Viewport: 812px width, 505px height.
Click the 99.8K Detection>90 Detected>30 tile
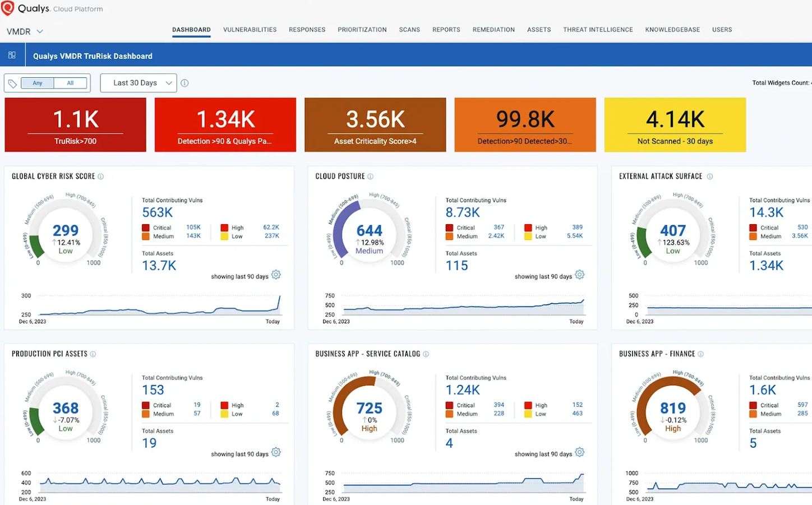pyautogui.click(x=525, y=125)
